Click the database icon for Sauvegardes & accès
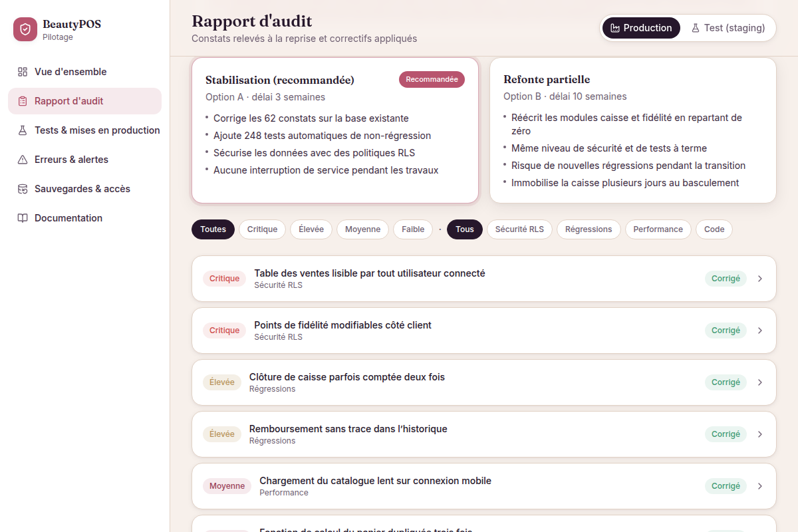798x532 pixels. [23, 189]
